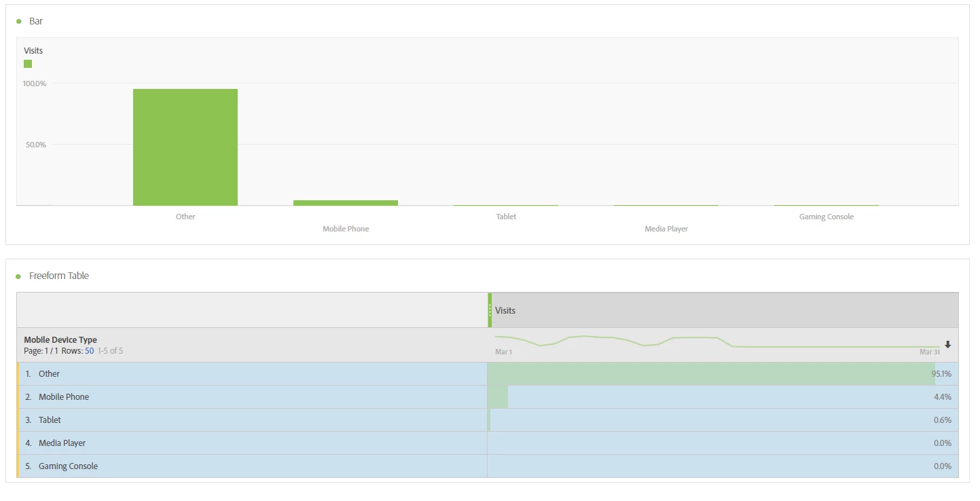This screenshot has width=980, height=501.
Task: Click the Freeform Table title
Action: (59, 276)
